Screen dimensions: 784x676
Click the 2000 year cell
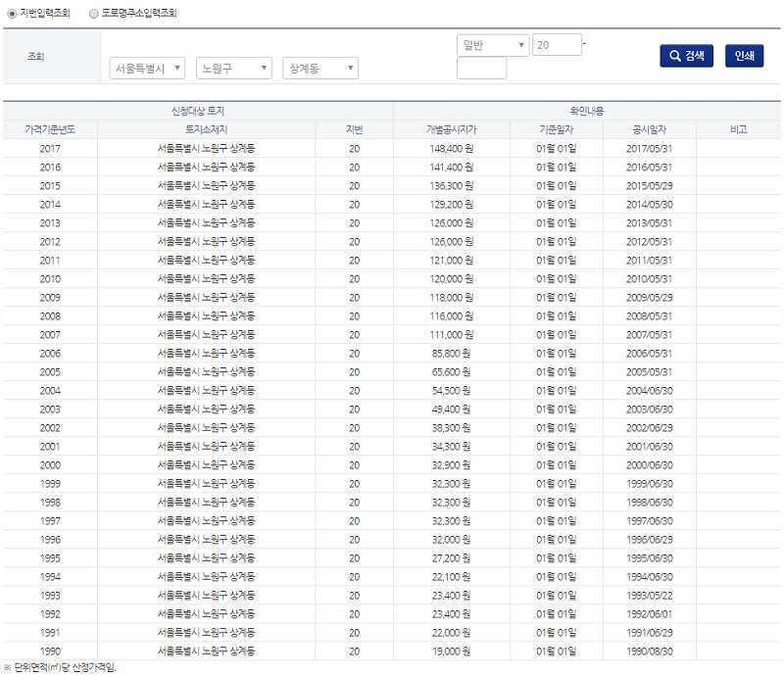coord(50,465)
